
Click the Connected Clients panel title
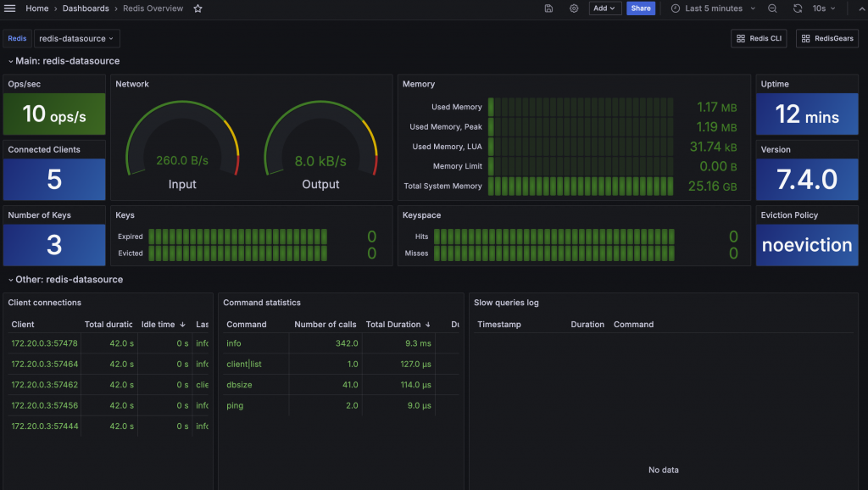(44, 149)
